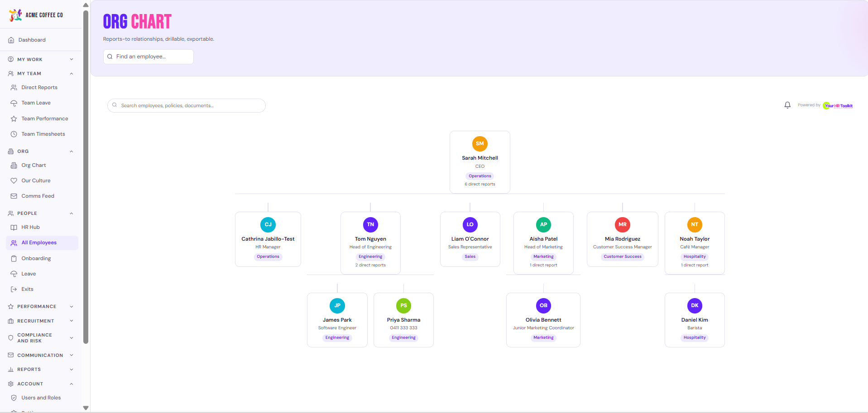
Task: Open Tom Nguyen's name in org chart
Action: point(370,239)
